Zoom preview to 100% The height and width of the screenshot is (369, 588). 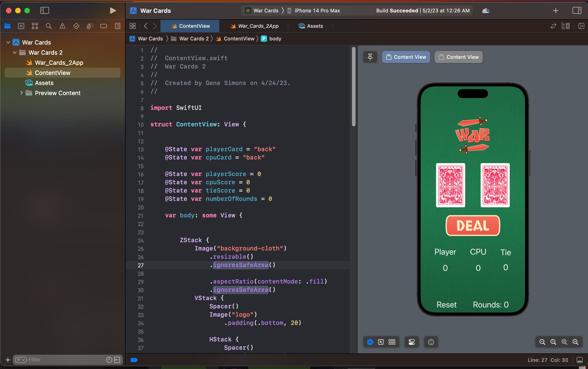point(553,342)
